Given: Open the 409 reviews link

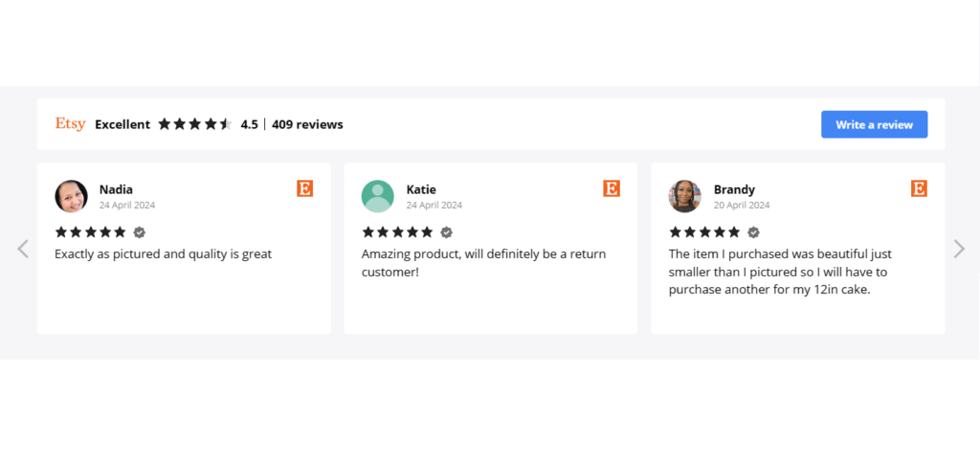Looking at the screenshot, I should (307, 124).
